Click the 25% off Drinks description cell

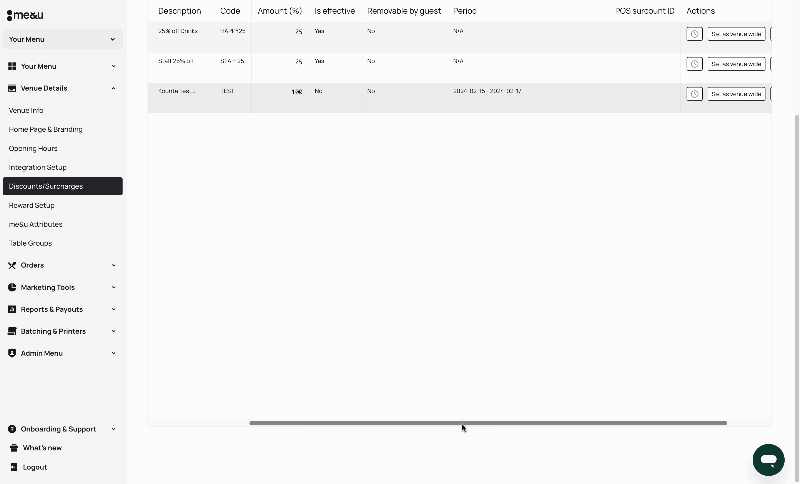(x=178, y=31)
